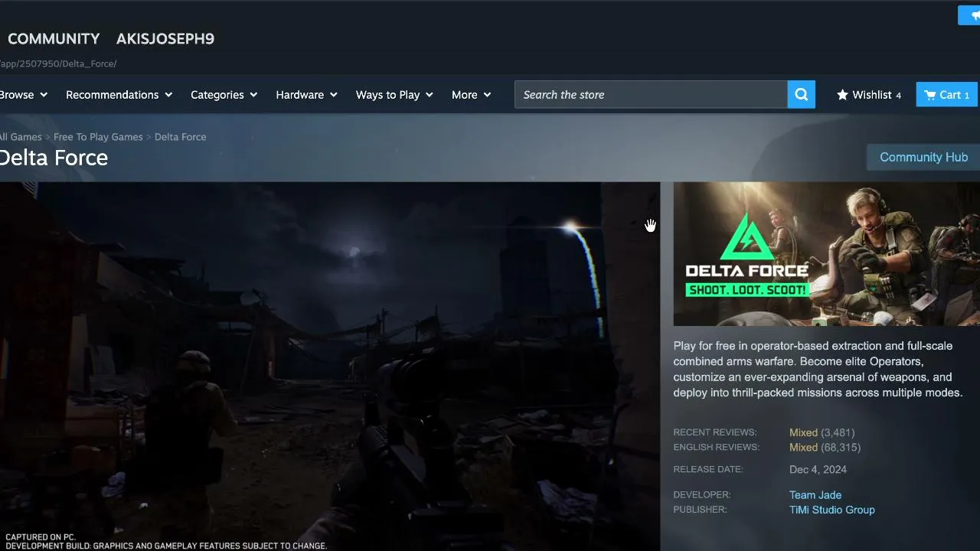Click the Delta Force page title

point(54,158)
